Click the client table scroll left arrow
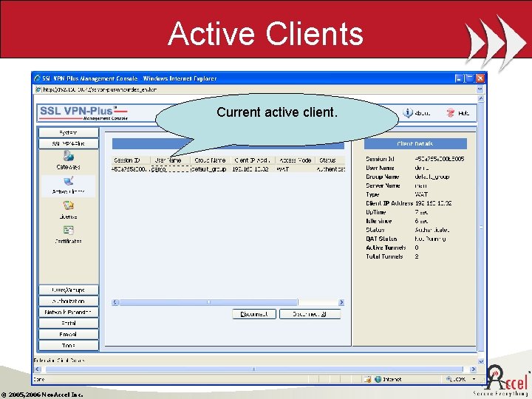 coord(115,302)
